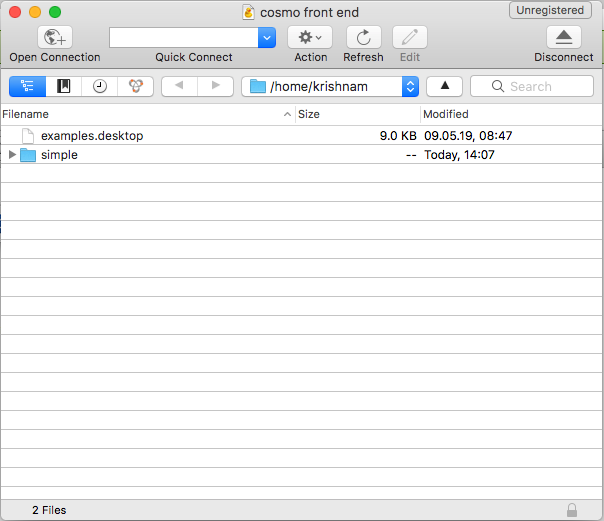Show the Bookmarks view
Screen dimensions: 604x521
(x=64, y=86)
